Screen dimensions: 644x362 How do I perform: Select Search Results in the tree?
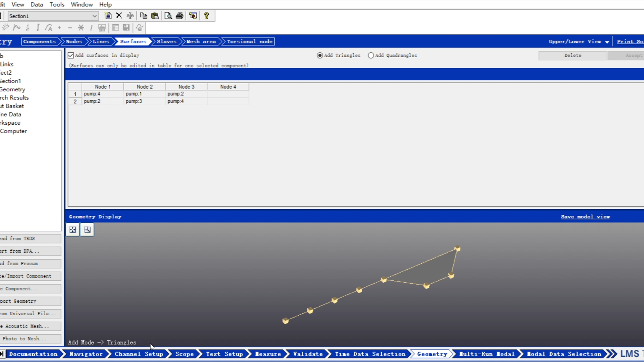tap(14, 98)
